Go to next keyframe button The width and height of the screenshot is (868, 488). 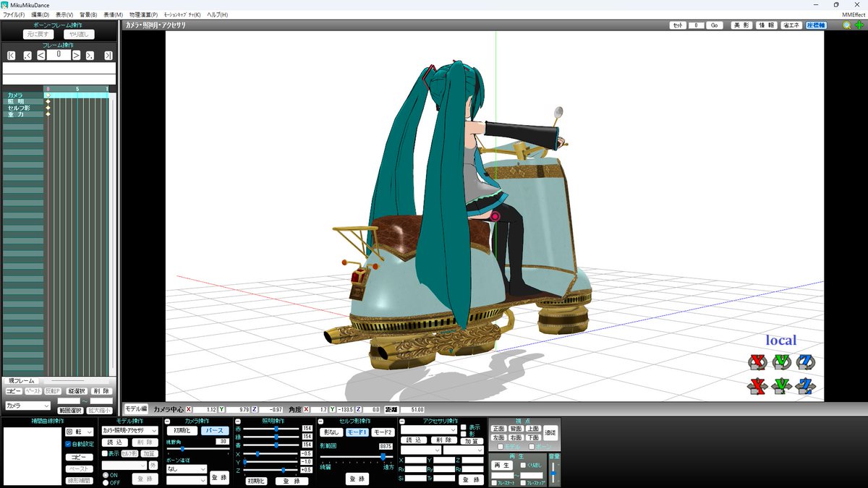point(90,55)
